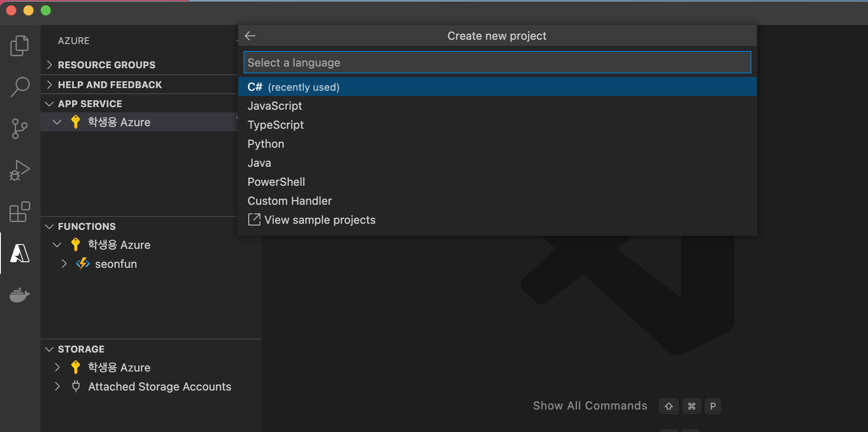Click the Help and Feedback header text

pyautogui.click(x=110, y=85)
